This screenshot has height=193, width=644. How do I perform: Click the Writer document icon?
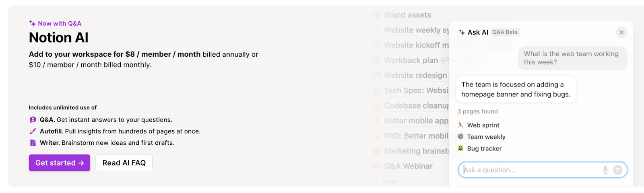(x=33, y=143)
